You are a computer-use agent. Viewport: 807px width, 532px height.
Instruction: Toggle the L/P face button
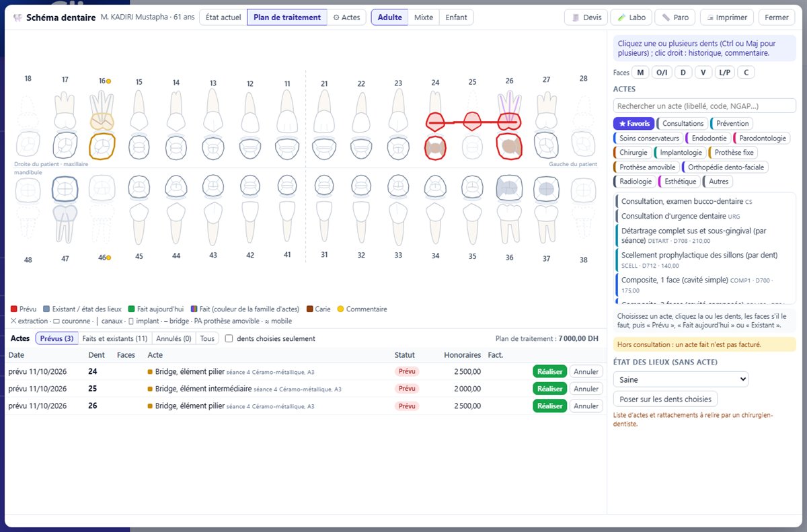click(x=725, y=73)
